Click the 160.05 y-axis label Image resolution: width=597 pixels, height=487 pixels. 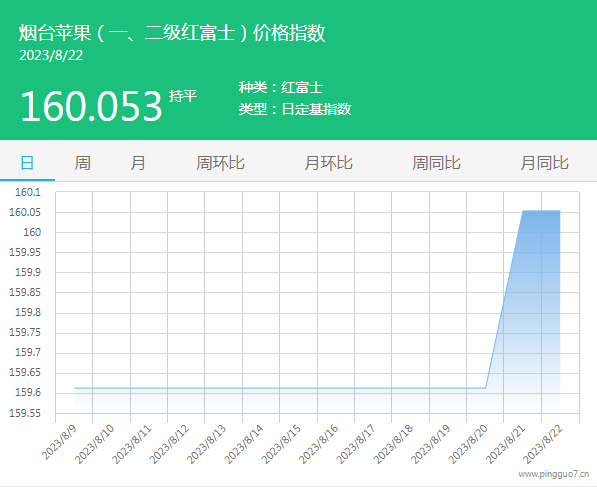[25, 212]
